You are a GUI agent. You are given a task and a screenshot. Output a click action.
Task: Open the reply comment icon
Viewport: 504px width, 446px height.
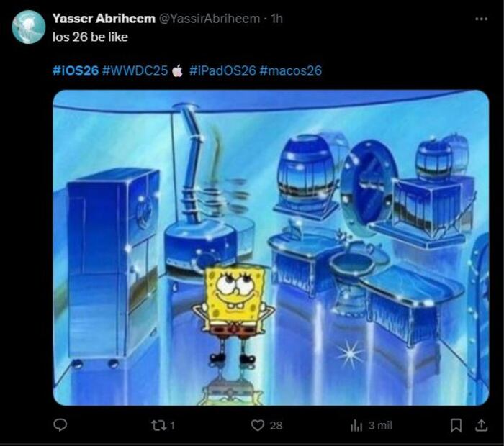pos(60,425)
